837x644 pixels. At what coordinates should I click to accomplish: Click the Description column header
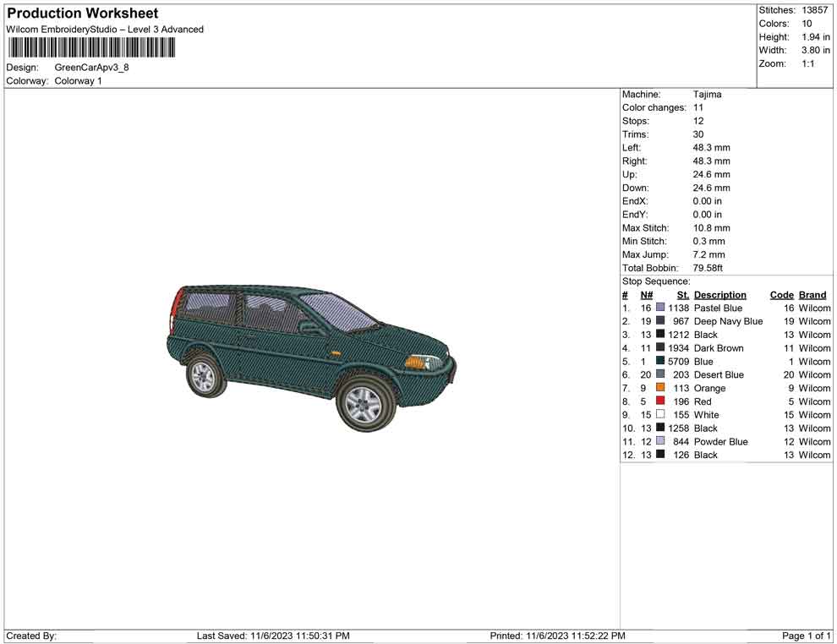tap(719, 294)
